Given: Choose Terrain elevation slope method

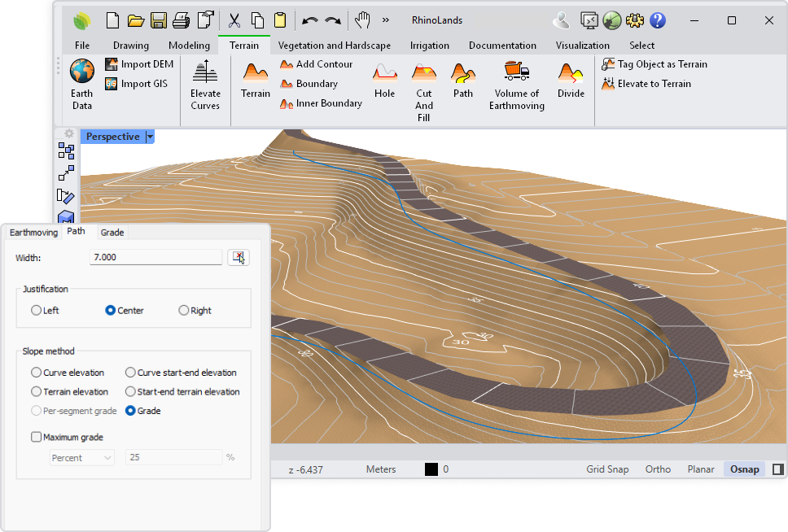Looking at the screenshot, I should tap(36, 392).
